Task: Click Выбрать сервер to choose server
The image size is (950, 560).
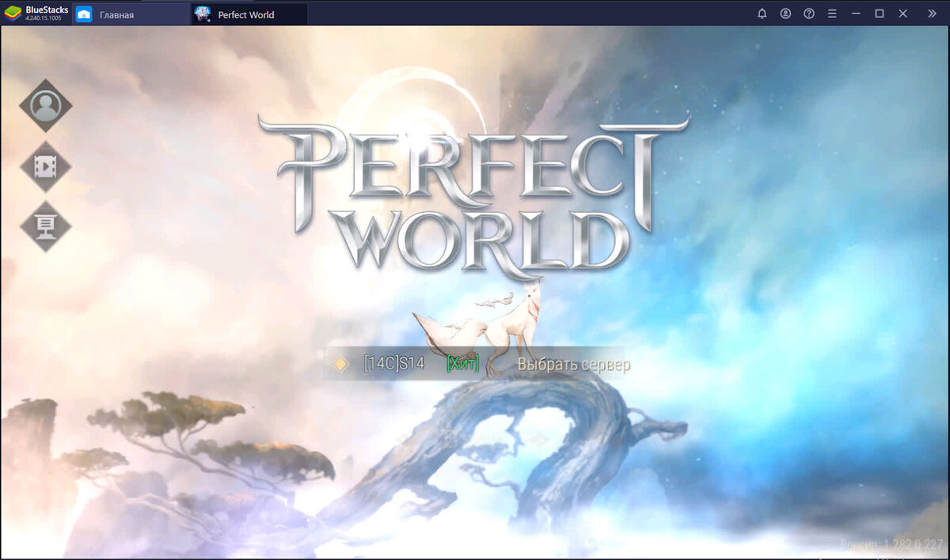Action: [574, 365]
